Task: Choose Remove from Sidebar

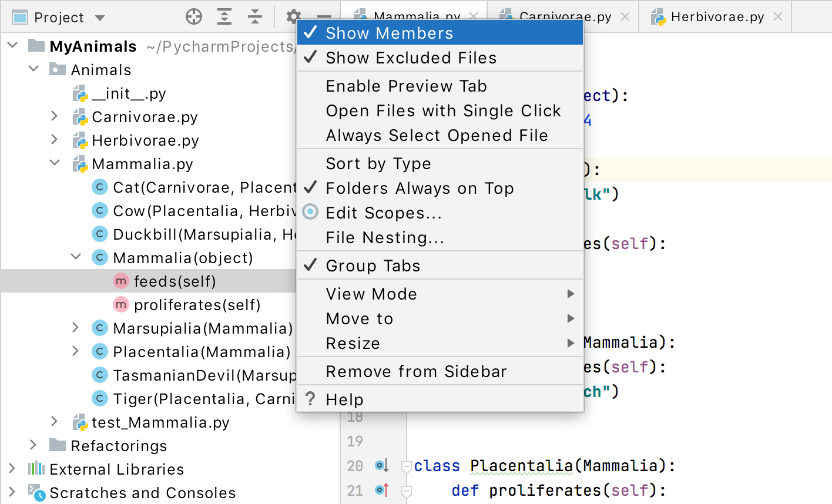Action: coord(416,372)
